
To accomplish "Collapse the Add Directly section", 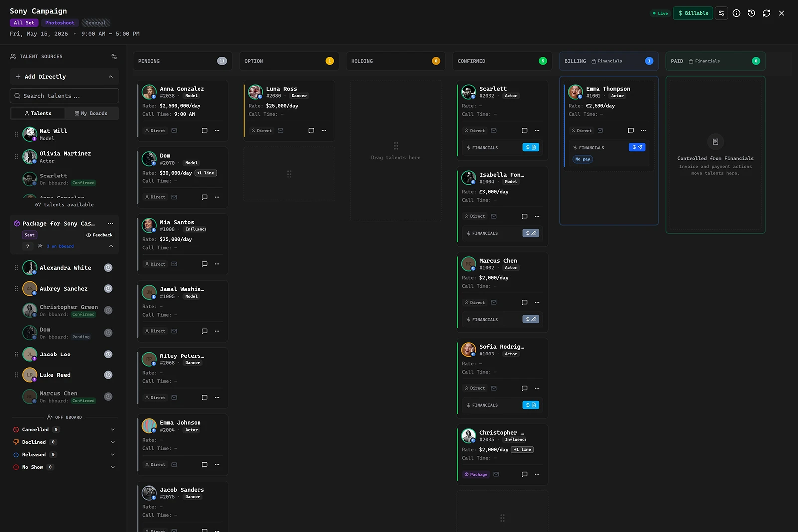I will (111, 77).
